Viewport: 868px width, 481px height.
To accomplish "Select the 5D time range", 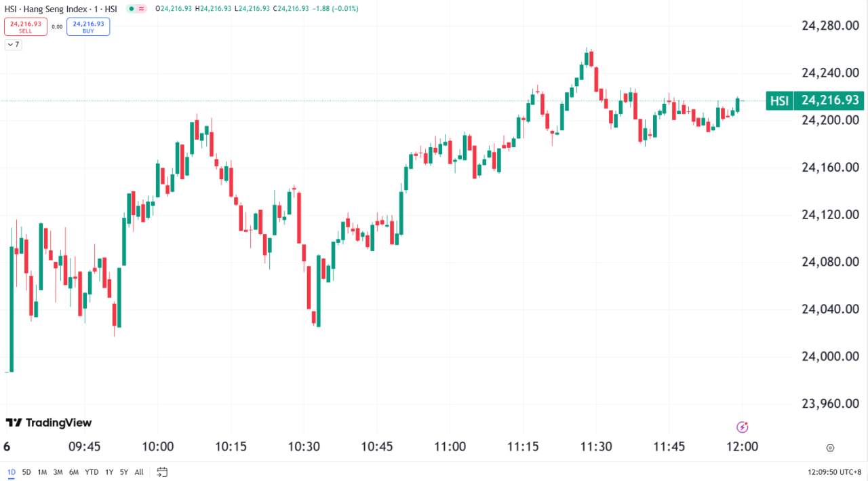I will (x=26, y=472).
